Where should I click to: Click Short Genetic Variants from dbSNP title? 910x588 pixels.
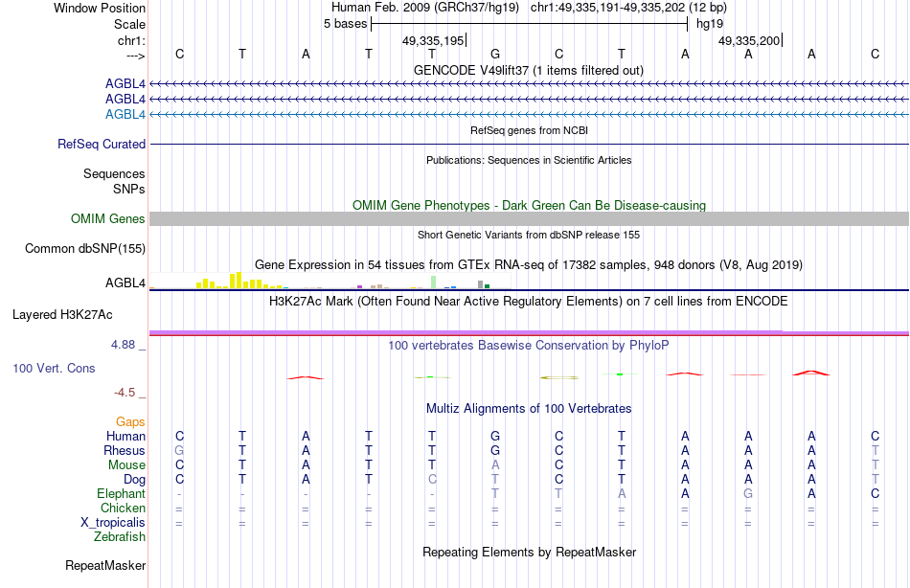click(529, 235)
